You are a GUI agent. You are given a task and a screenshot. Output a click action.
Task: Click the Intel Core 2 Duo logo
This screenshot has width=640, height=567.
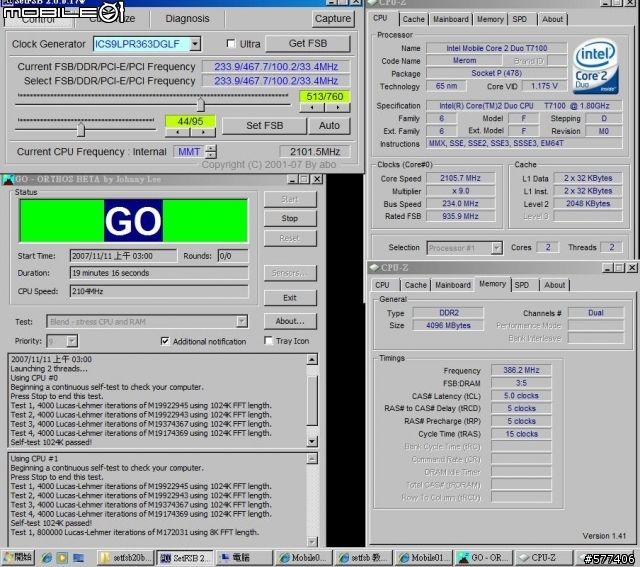[x=595, y=67]
